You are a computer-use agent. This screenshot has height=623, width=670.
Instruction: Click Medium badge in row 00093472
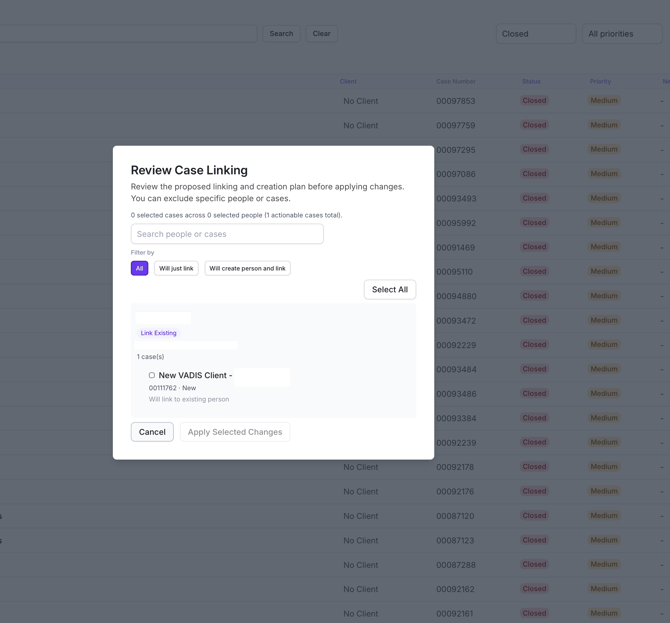[x=604, y=320]
